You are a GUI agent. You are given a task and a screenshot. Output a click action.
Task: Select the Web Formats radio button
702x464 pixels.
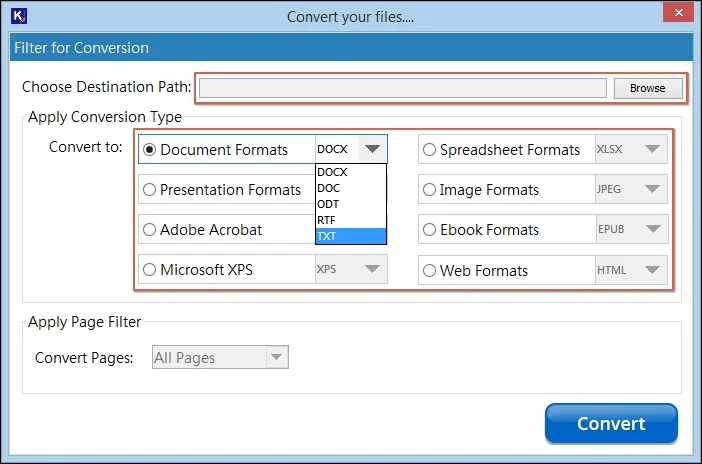point(429,271)
